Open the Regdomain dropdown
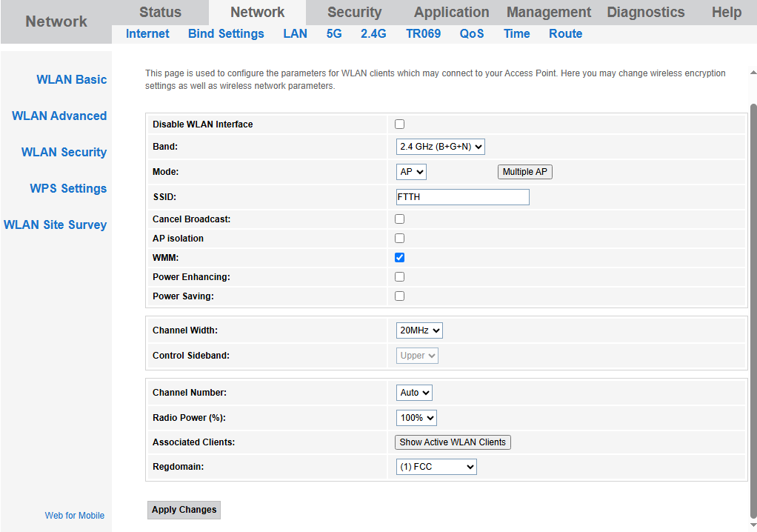The width and height of the screenshot is (757, 532). tap(436, 467)
